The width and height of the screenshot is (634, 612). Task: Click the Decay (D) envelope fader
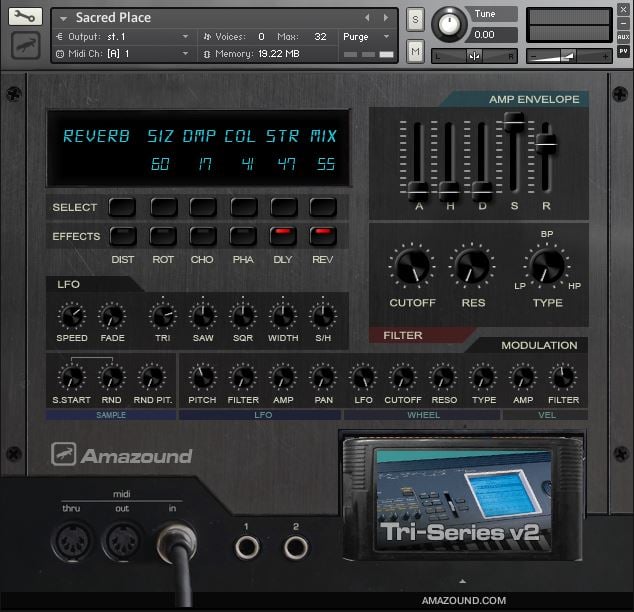482,190
